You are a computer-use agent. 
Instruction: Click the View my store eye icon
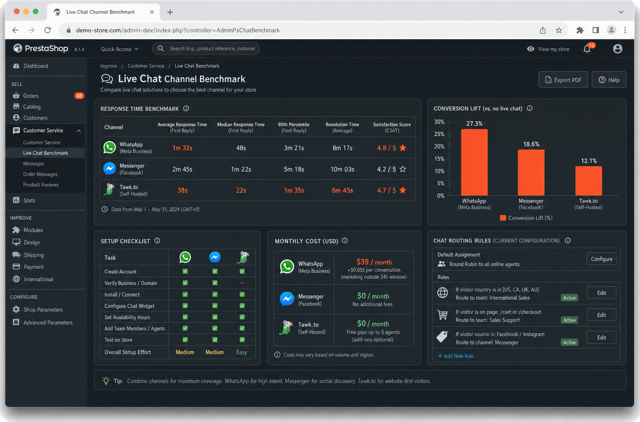coord(530,49)
